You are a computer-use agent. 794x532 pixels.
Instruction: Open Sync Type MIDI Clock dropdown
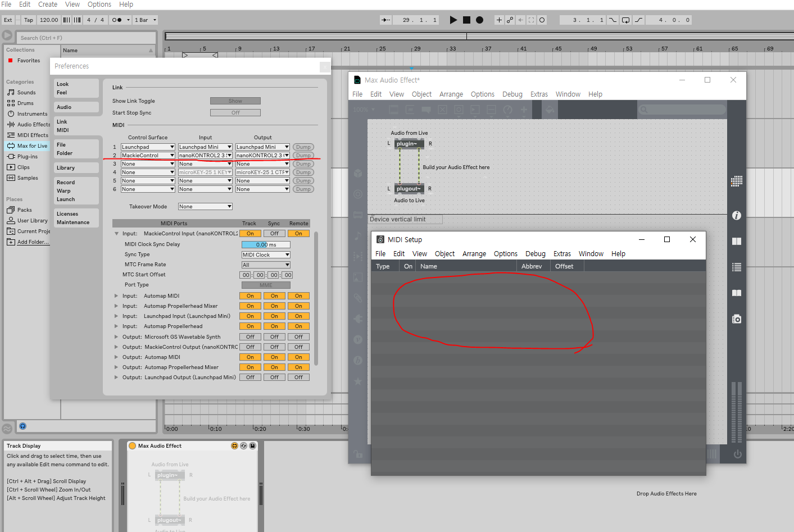[x=266, y=254]
